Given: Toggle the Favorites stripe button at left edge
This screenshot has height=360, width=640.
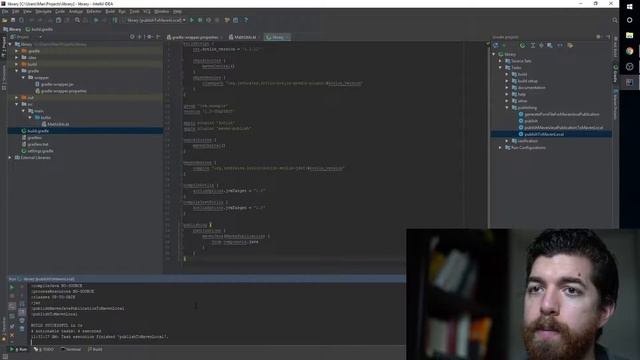Looking at the screenshot, I should click(4, 329).
